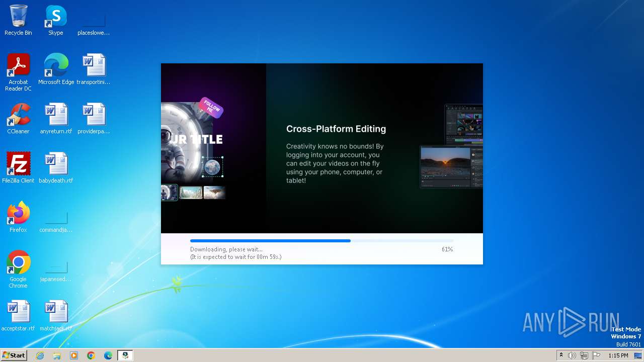The height and width of the screenshot is (362, 644).
Task: Select the transportini Word document
Action: tap(94, 69)
